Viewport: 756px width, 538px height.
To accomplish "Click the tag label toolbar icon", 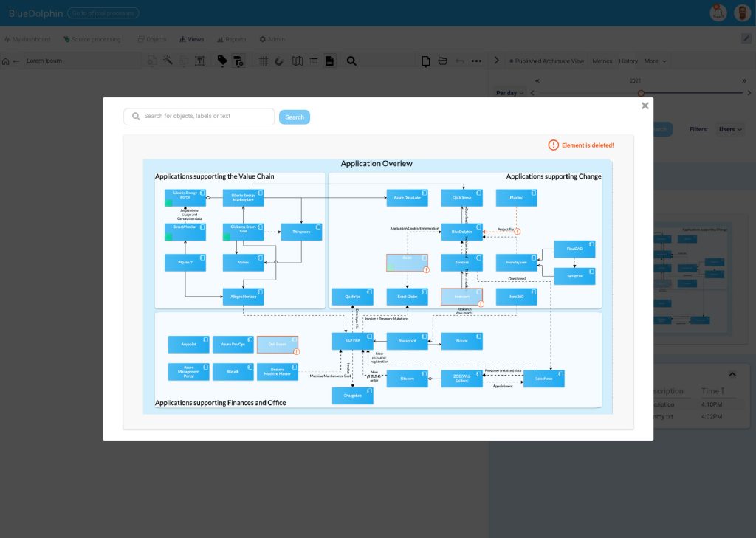I will click(x=222, y=61).
